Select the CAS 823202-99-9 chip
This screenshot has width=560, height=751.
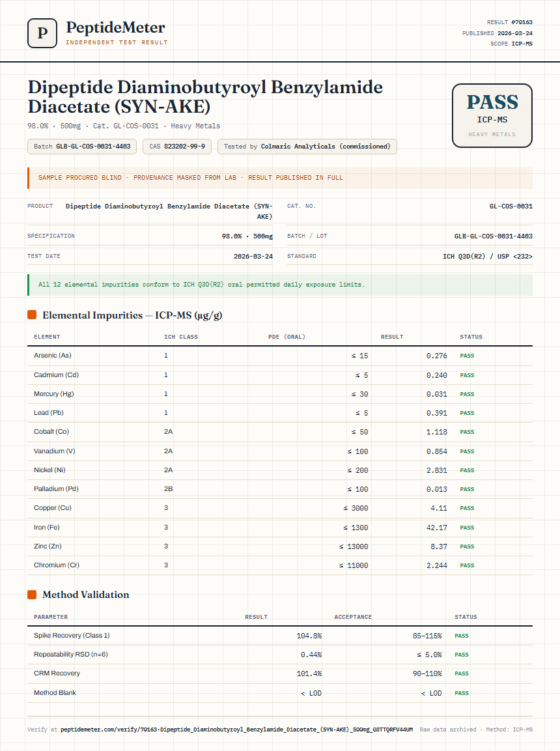[177, 147]
